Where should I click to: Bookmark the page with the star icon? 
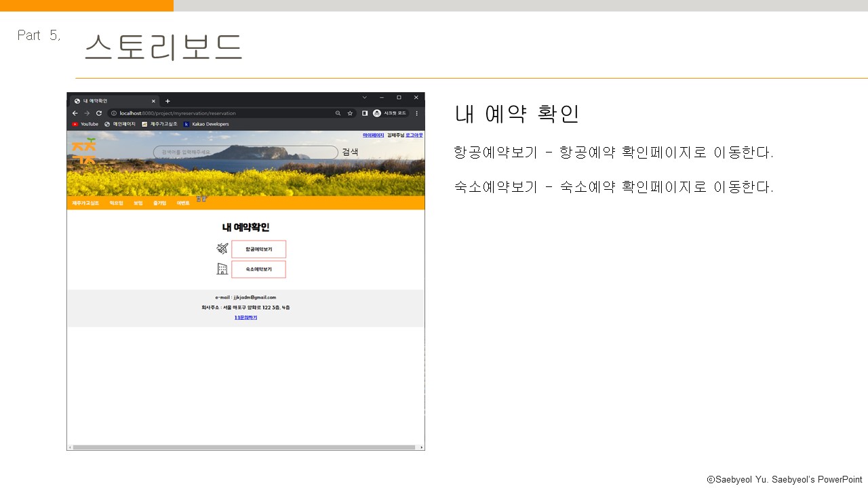pos(350,113)
